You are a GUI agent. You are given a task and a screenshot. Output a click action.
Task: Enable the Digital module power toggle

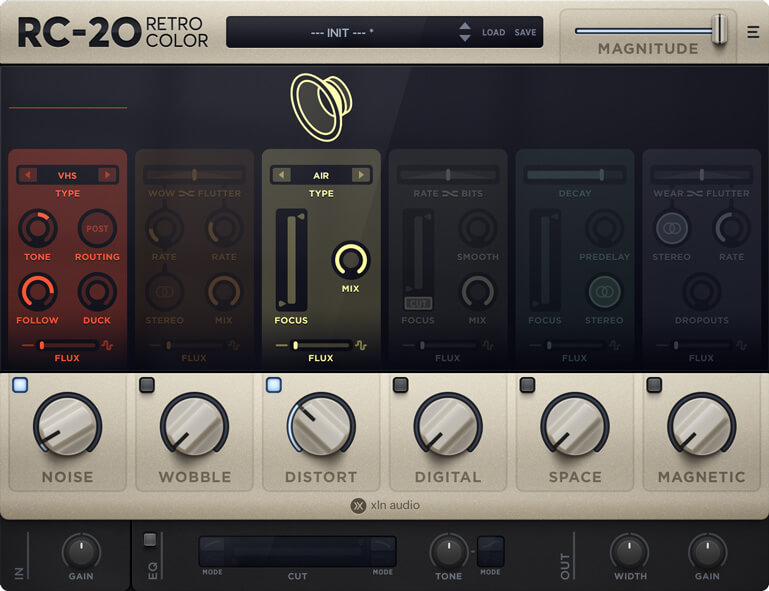point(401,385)
